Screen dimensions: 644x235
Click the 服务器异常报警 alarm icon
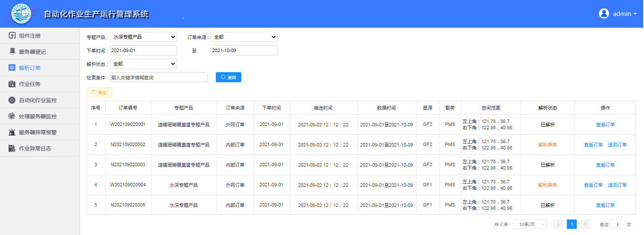point(12,132)
